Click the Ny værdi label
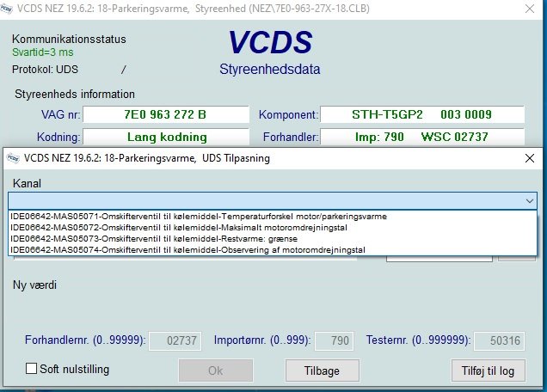Image resolution: width=547 pixels, height=392 pixels. 34,285
